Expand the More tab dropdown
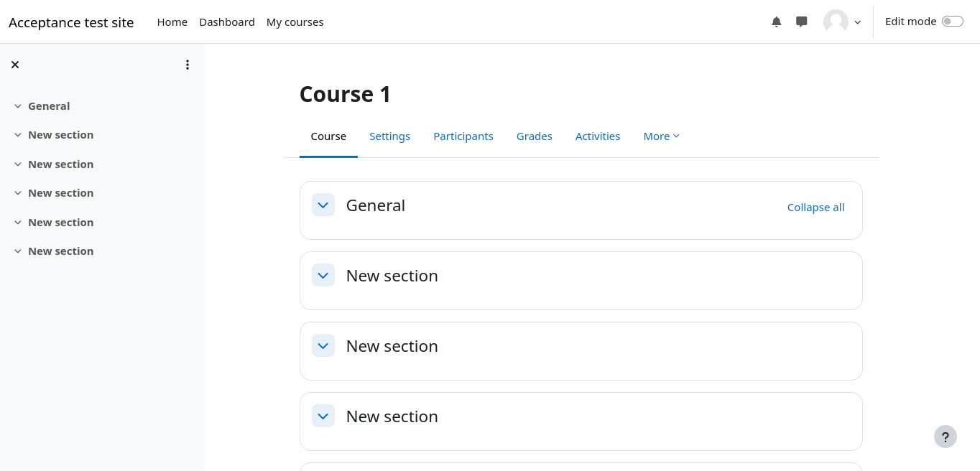Image resolution: width=980 pixels, height=471 pixels. click(x=661, y=136)
